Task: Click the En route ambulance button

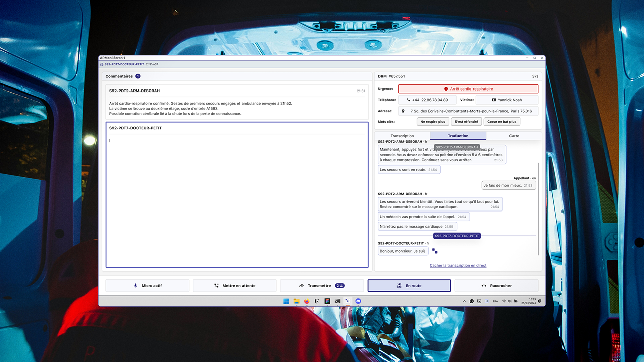Action: tap(409, 286)
